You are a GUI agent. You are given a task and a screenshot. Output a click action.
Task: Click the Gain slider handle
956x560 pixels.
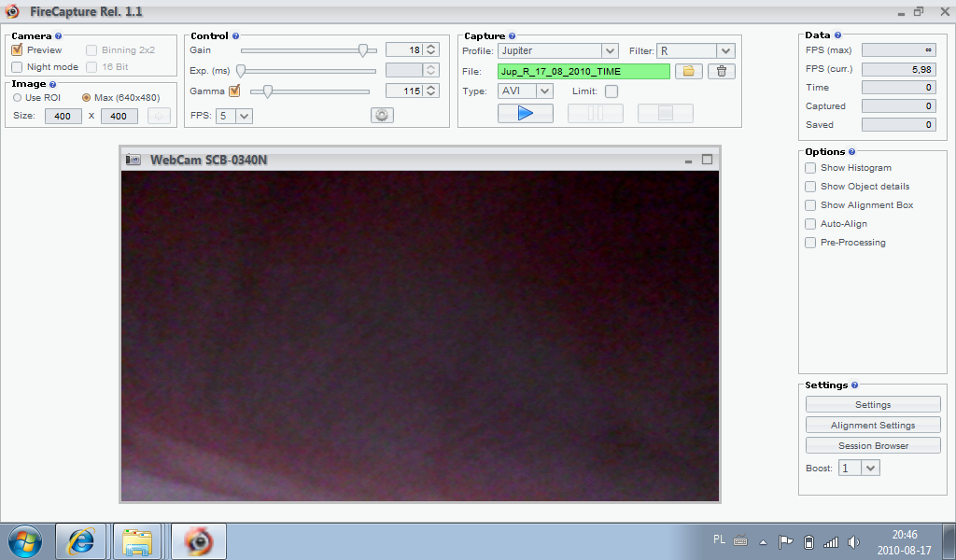[x=363, y=50]
